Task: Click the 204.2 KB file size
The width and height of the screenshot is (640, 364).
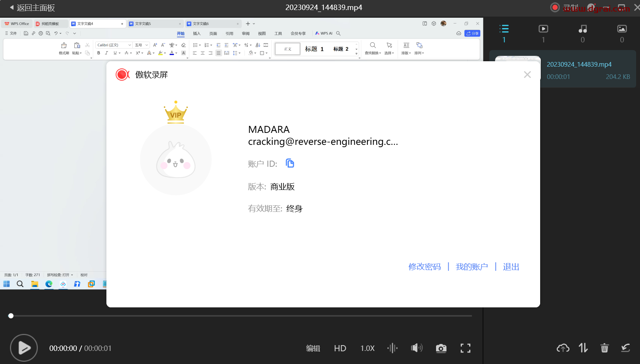Action: point(618,77)
